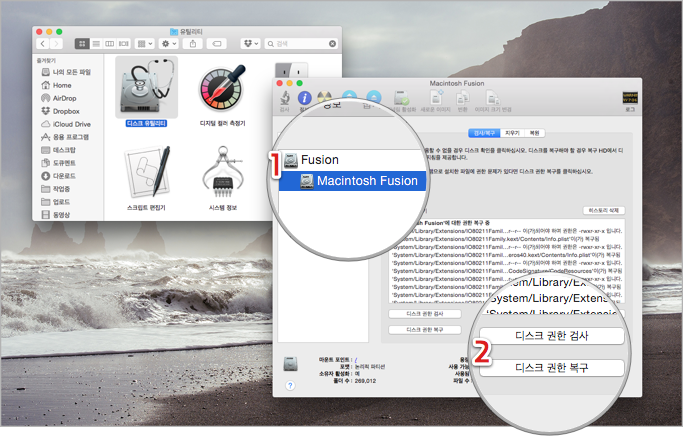Click the 새로운 이미지 toolbar icon
The height and width of the screenshot is (436, 683).
[436, 98]
